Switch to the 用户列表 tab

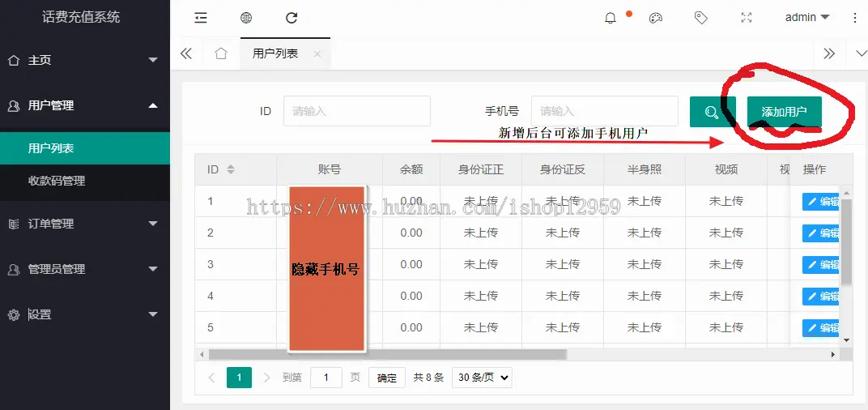[275, 53]
